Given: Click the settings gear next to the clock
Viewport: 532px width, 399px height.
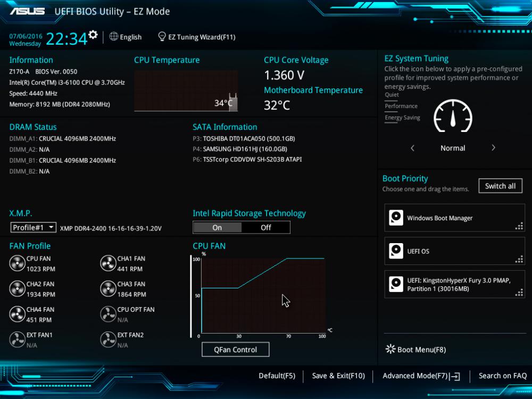Looking at the screenshot, I should (93, 35).
